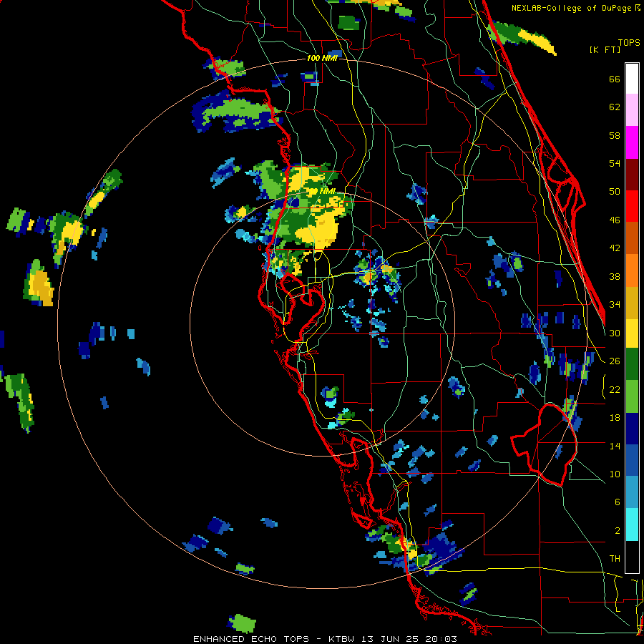
Task: Choose the light green legend color band
Action: pos(632,396)
